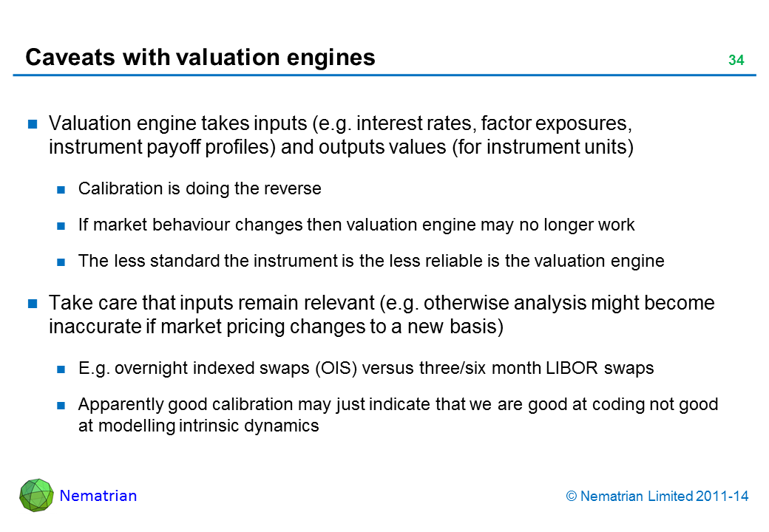Click the "Calibration is doing the reverse" line
The image size is (769, 532).
[200, 188]
